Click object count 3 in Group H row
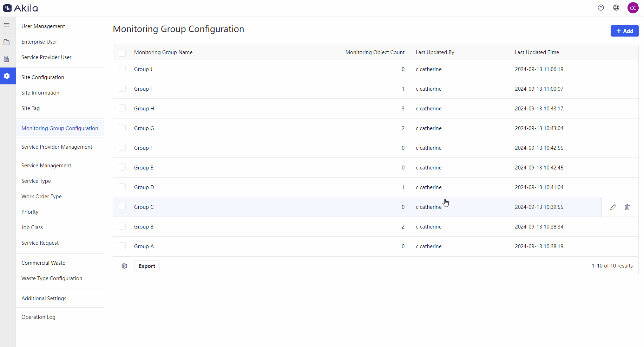This screenshot has height=347, width=644. pyautogui.click(x=403, y=109)
